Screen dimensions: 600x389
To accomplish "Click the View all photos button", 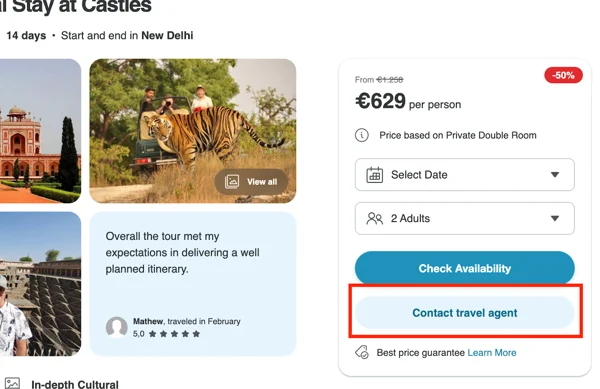I will click(x=251, y=182).
